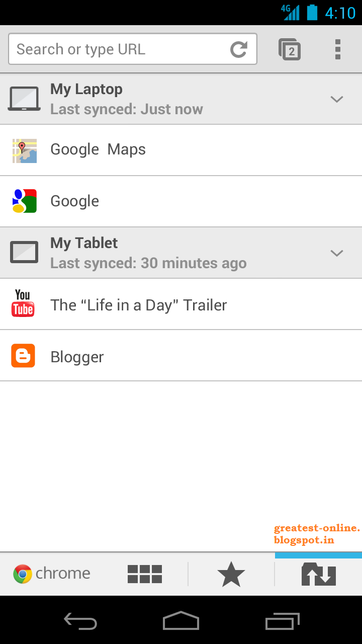Open the three-dot overflow menu
Image resolution: width=362 pixels, height=644 pixels.
point(338,49)
